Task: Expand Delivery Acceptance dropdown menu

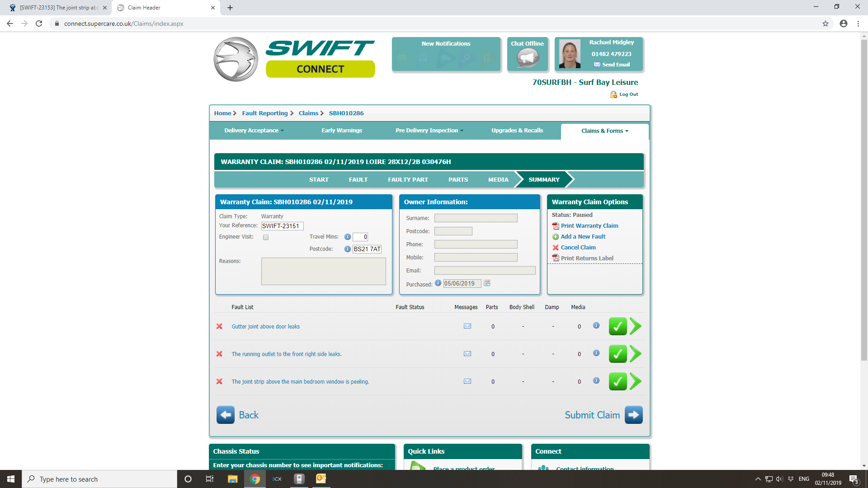Action: click(254, 131)
